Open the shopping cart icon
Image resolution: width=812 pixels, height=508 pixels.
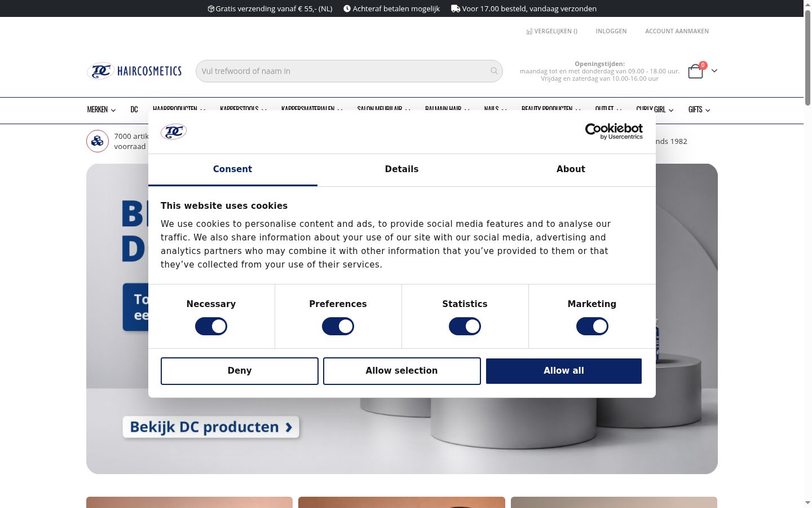(696, 71)
